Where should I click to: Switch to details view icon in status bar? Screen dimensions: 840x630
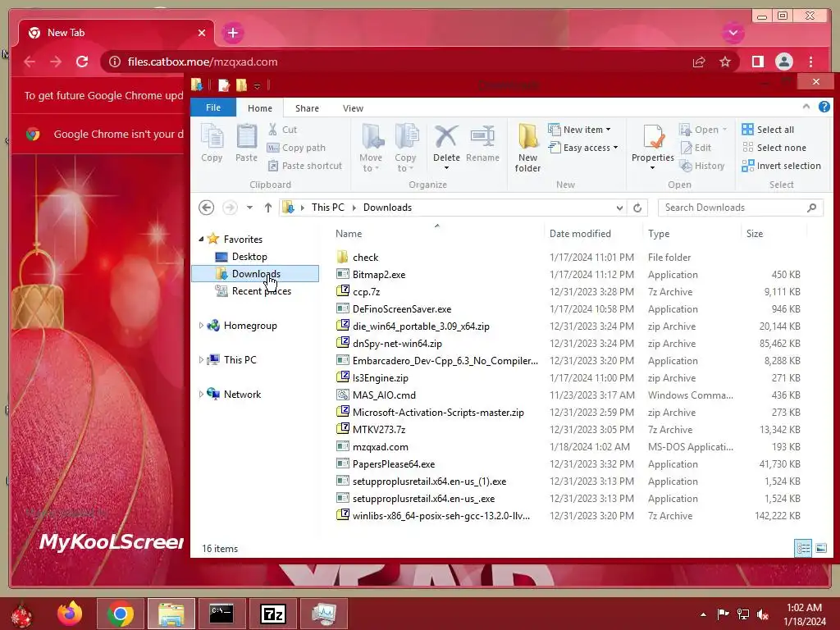click(x=802, y=548)
